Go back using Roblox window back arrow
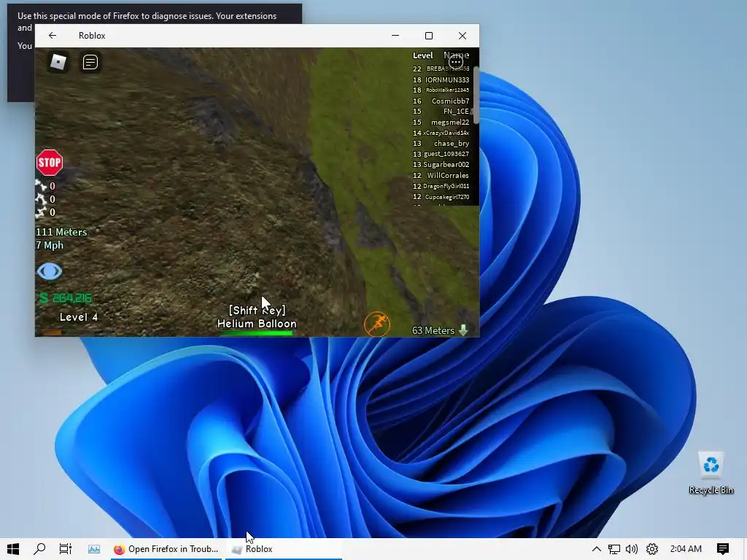 coord(53,36)
